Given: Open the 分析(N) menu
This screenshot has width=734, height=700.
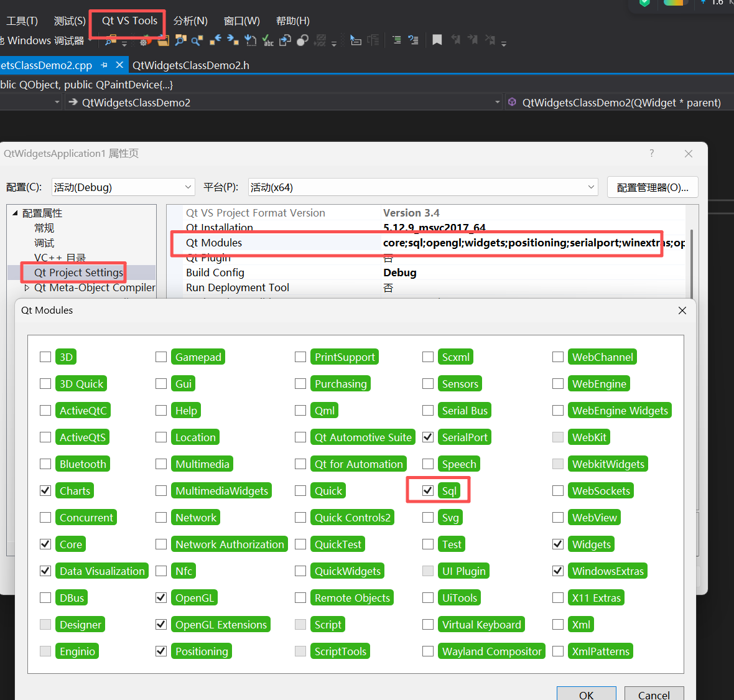Looking at the screenshot, I should 190,21.
